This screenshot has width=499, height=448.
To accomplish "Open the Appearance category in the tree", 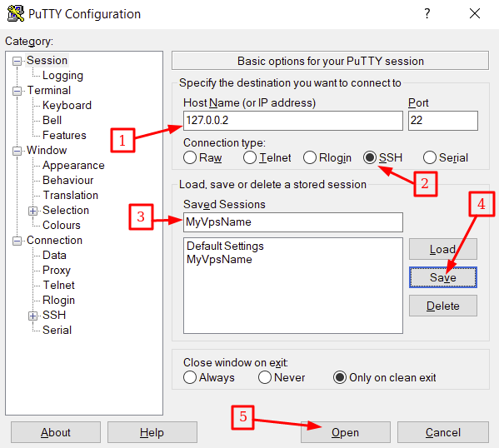I will pos(73,166).
